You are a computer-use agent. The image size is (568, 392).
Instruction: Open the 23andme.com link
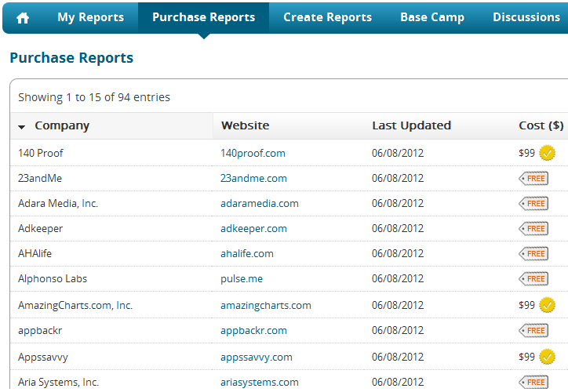tap(253, 178)
